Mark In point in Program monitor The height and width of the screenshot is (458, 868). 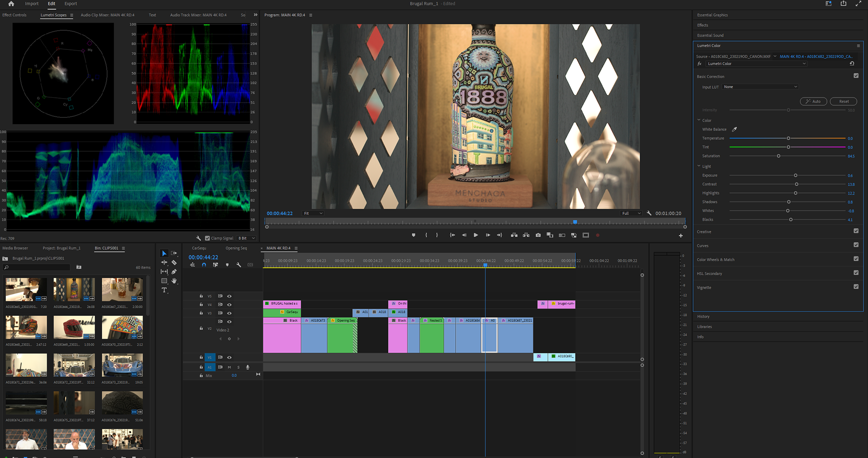tap(426, 235)
